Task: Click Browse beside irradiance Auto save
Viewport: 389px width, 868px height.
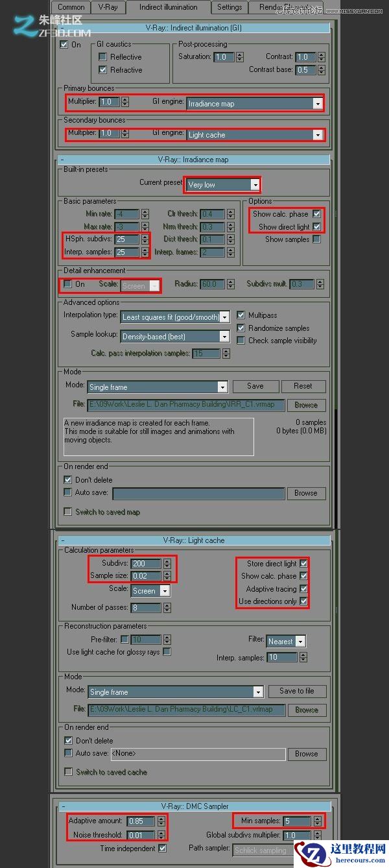Action: click(306, 493)
